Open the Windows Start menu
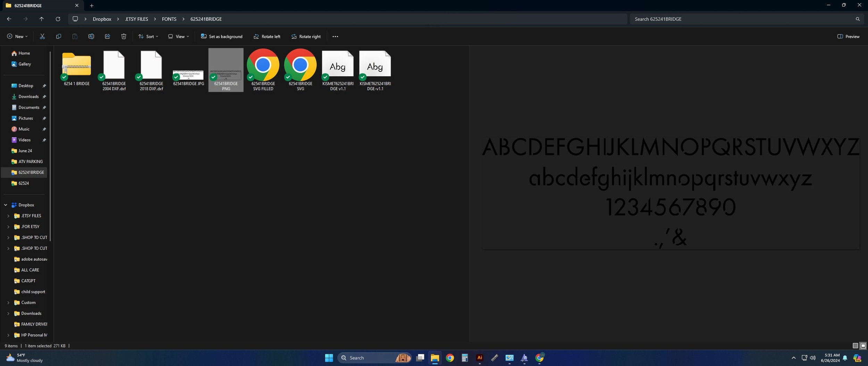This screenshot has height=366, width=868. [329, 358]
